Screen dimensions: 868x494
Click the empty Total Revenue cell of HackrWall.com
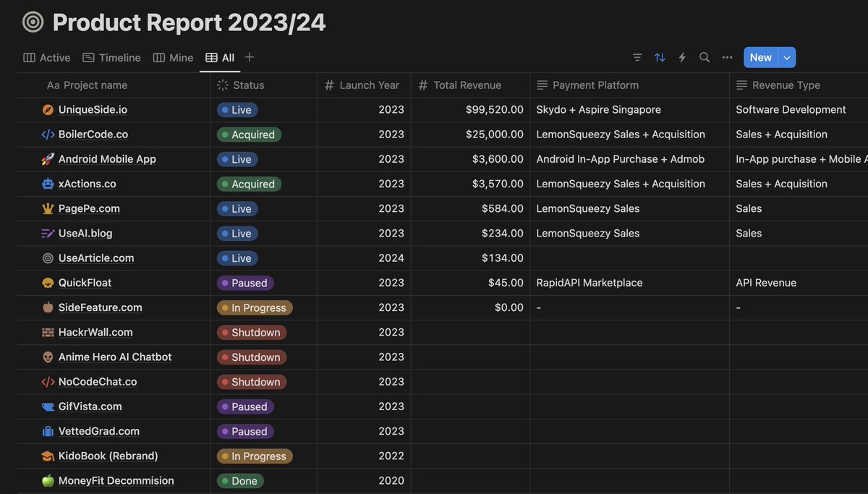coord(470,332)
